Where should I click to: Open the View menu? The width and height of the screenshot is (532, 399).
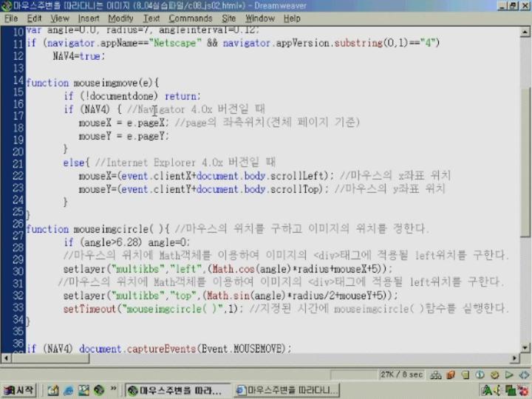click(60, 18)
